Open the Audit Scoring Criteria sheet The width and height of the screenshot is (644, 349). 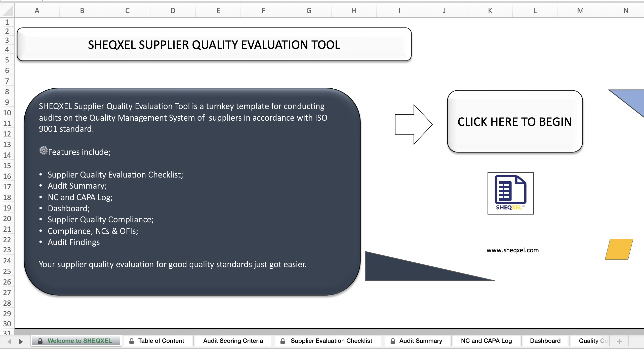(233, 341)
